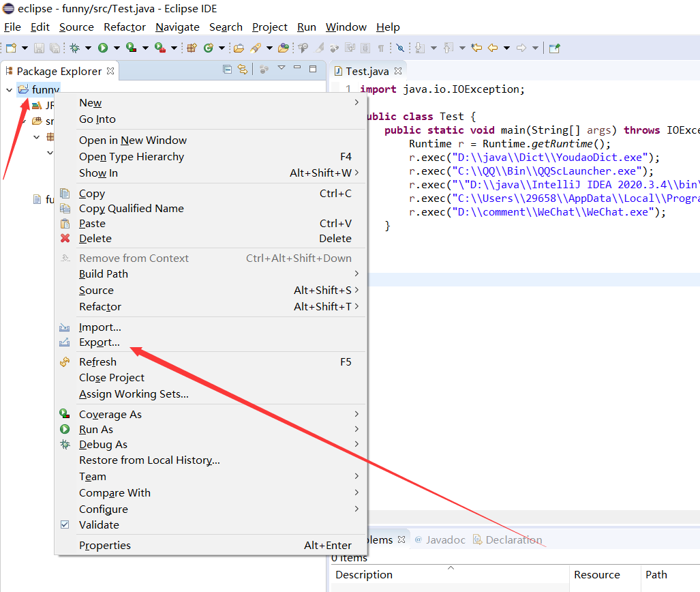Expand the Build Path submenu
The height and width of the screenshot is (592, 700).
(x=210, y=274)
